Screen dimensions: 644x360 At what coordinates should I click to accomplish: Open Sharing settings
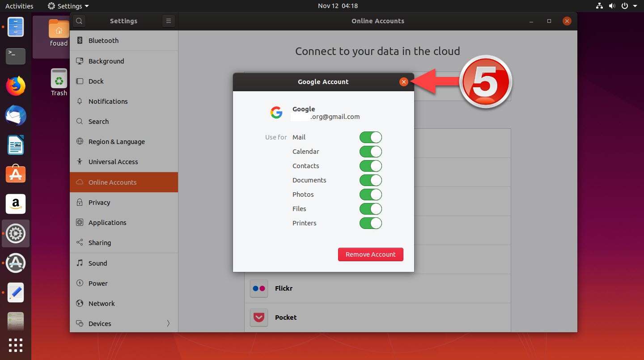coord(124,242)
